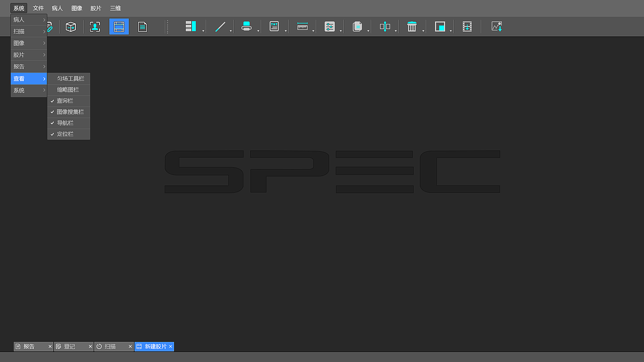This screenshot has width=644, height=362.
Task: Click the trash delete toolbar icon
Action: 412,27
